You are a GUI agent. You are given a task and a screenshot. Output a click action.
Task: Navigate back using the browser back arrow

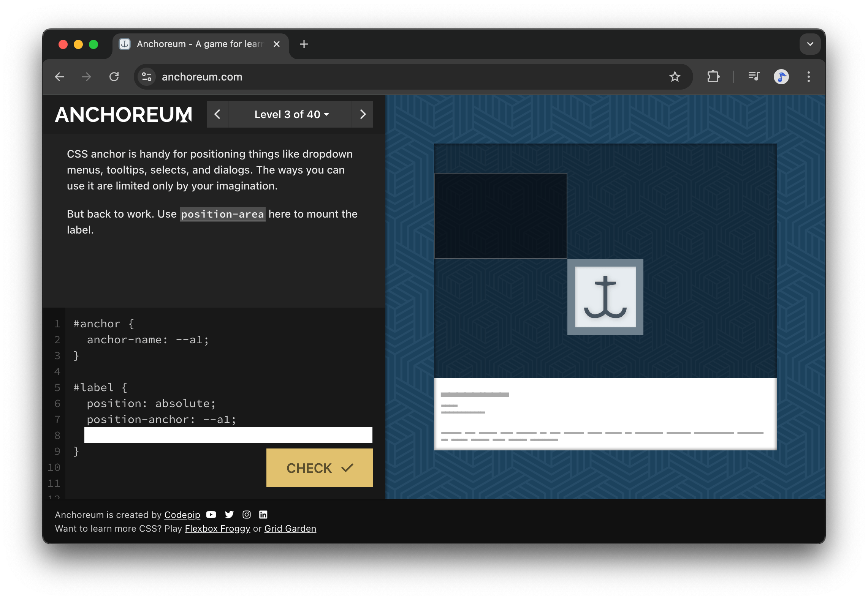tap(59, 77)
